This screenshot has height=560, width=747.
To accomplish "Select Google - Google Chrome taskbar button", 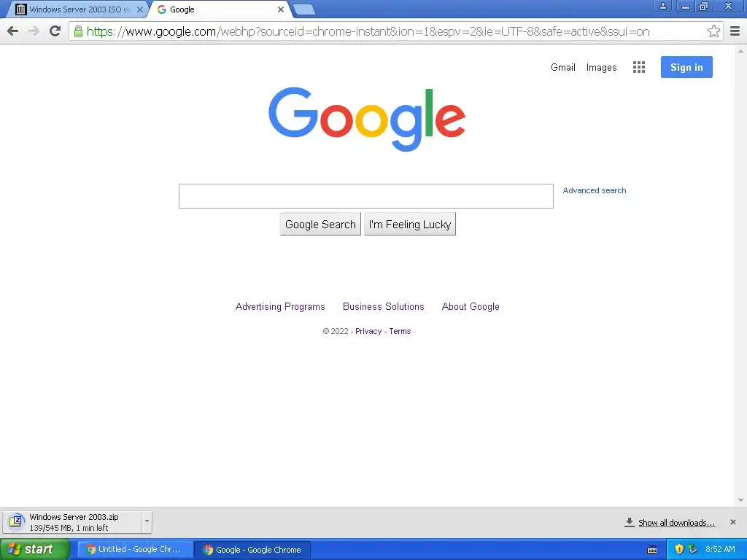I will pos(252,550).
